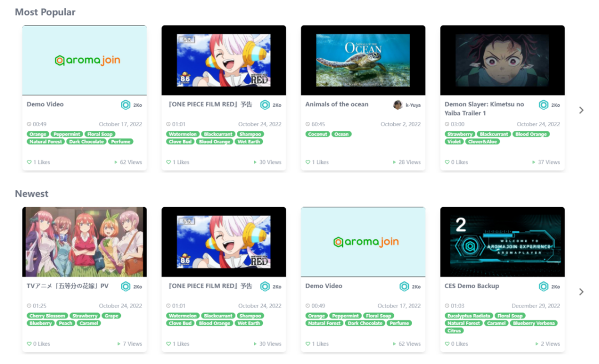Click heart icon on Newest ONE PIECE card
Image resolution: width=599 pixels, height=364 pixels.
pos(169,344)
